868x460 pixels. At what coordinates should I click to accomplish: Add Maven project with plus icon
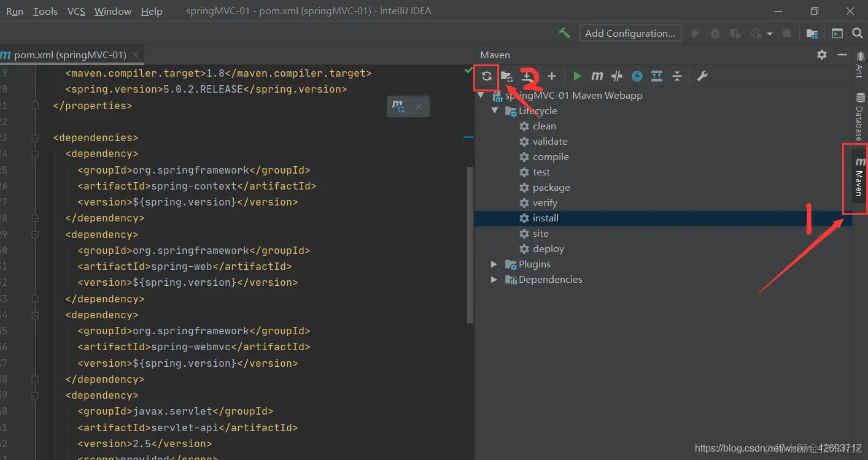point(552,76)
